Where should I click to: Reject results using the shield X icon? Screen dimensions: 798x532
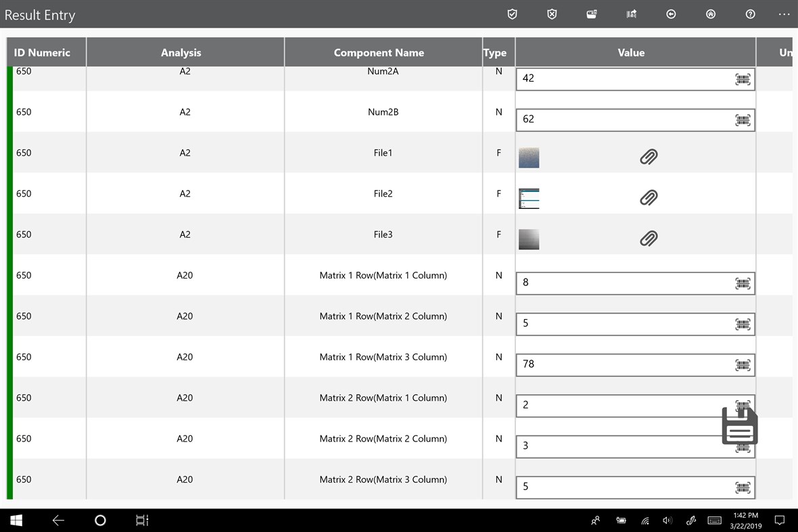pyautogui.click(x=552, y=14)
